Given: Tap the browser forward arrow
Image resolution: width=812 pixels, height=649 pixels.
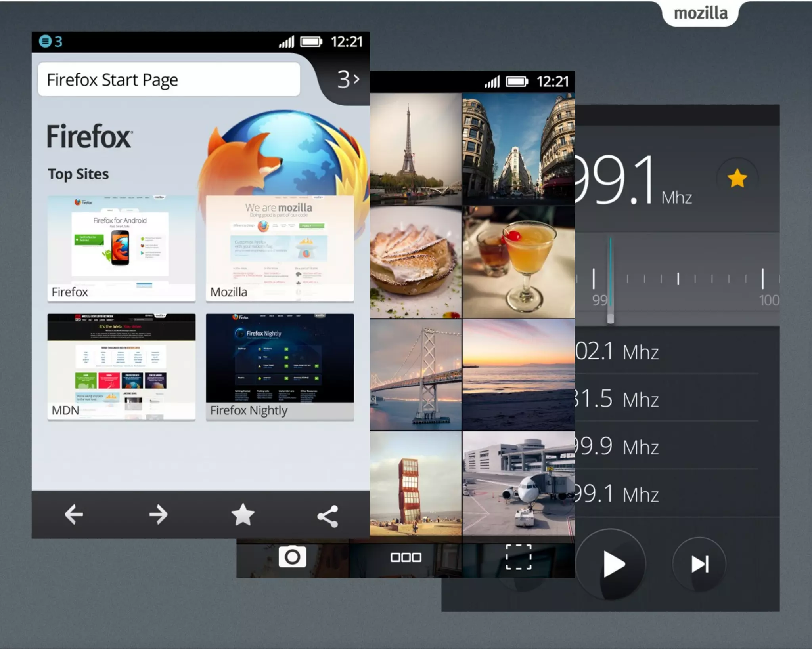Looking at the screenshot, I should click(x=159, y=515).
